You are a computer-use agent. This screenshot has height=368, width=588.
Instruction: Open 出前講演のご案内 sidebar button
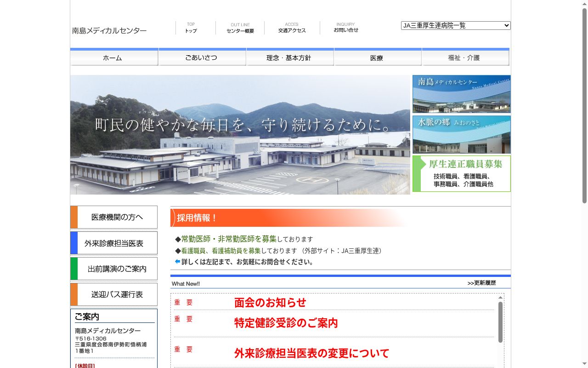pos(114,269)
